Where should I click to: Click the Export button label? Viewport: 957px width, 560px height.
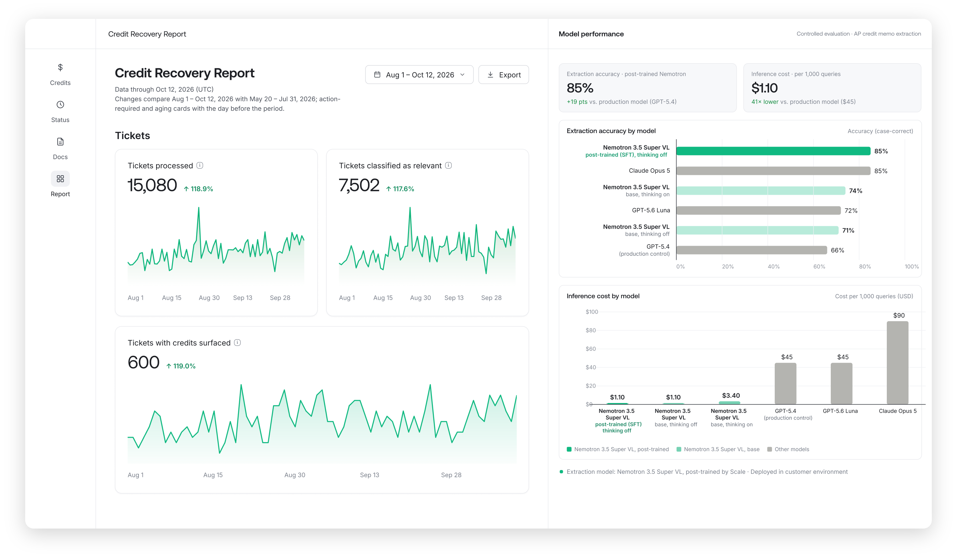[x=510, y=75]
